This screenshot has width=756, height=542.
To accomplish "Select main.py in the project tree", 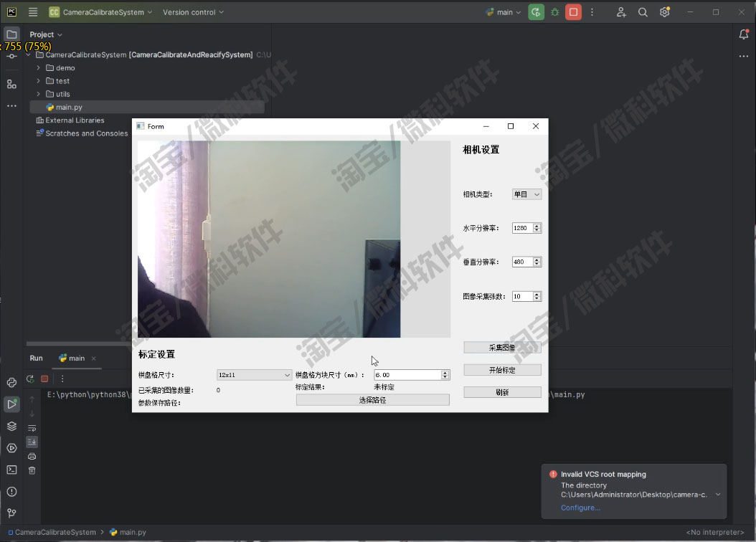I will tap(147, 107).
